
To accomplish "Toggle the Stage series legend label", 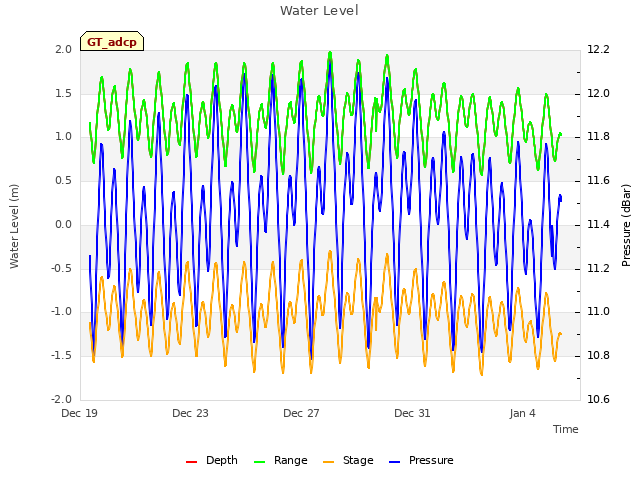I will tap(358, 460).
